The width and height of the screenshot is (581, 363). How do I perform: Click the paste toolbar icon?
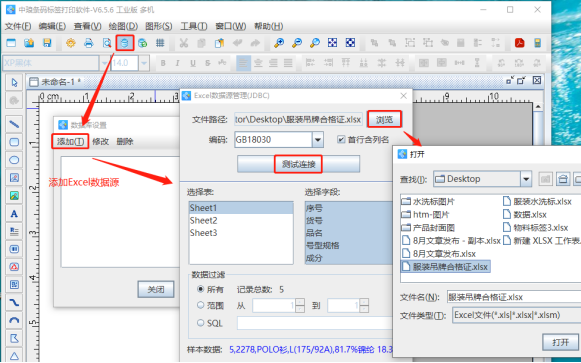[x=219, y=43]
